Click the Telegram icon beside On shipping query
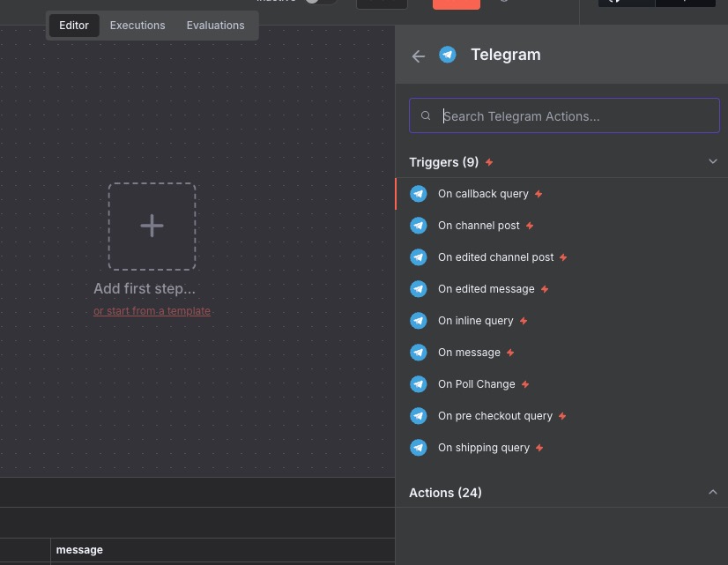This screenshot has height=565, width=728. (419, 448)
